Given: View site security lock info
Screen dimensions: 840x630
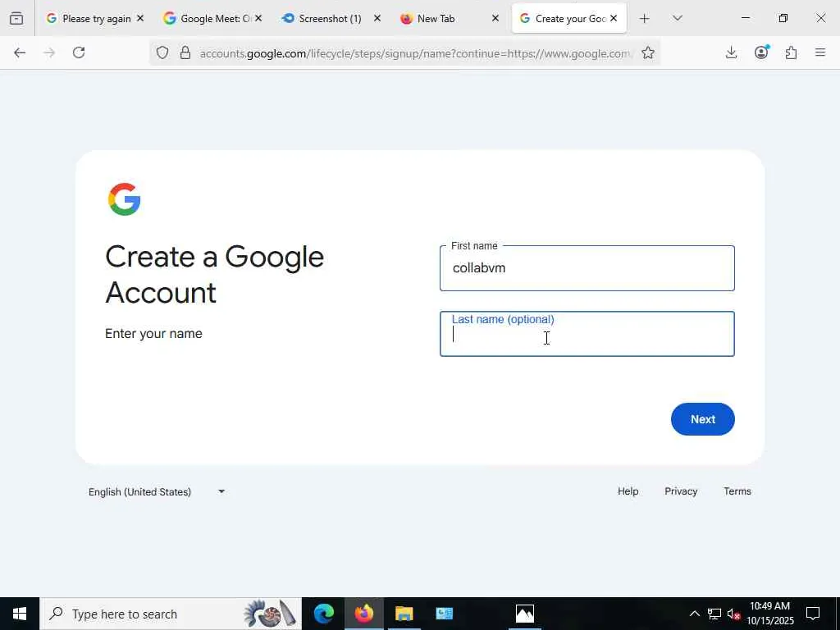Looking at the screenshot, I should 185,52.
